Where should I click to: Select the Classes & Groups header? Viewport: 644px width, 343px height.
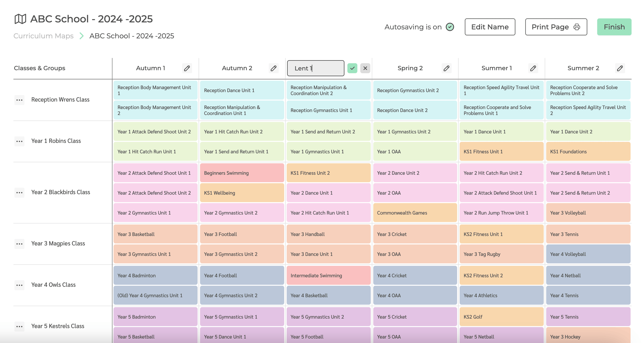coord(39,68)
